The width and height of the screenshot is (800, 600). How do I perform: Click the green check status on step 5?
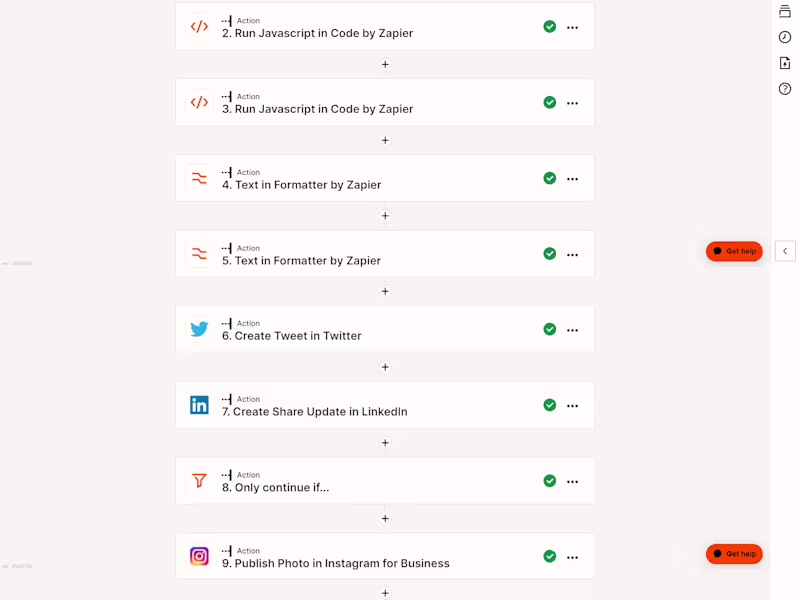(549, 254)
